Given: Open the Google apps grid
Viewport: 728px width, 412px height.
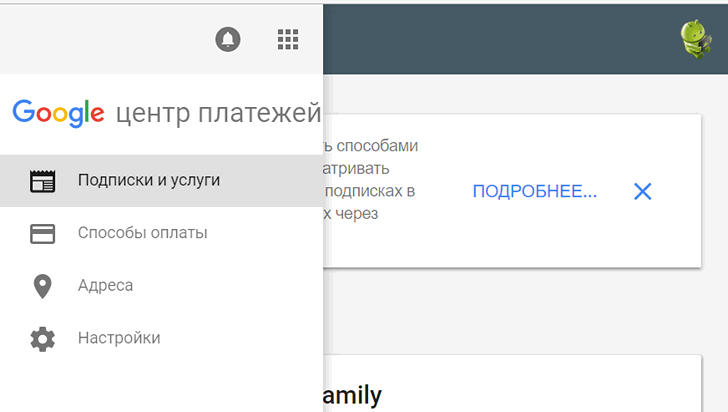Looking at the screenshot, I should point(288,39).
